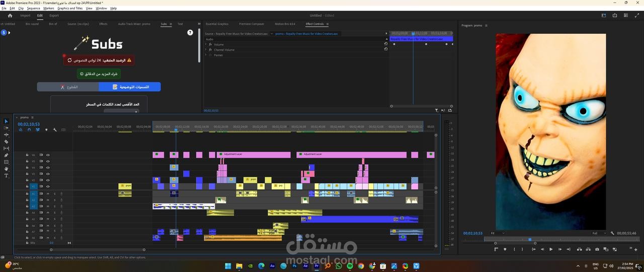This screenshot has width=644, height=272.
Task: Select the blue captions tab button
Action: [130, 87]
